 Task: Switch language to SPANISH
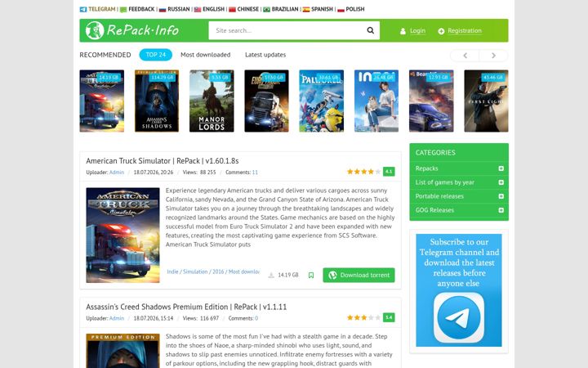pos(322,9)
